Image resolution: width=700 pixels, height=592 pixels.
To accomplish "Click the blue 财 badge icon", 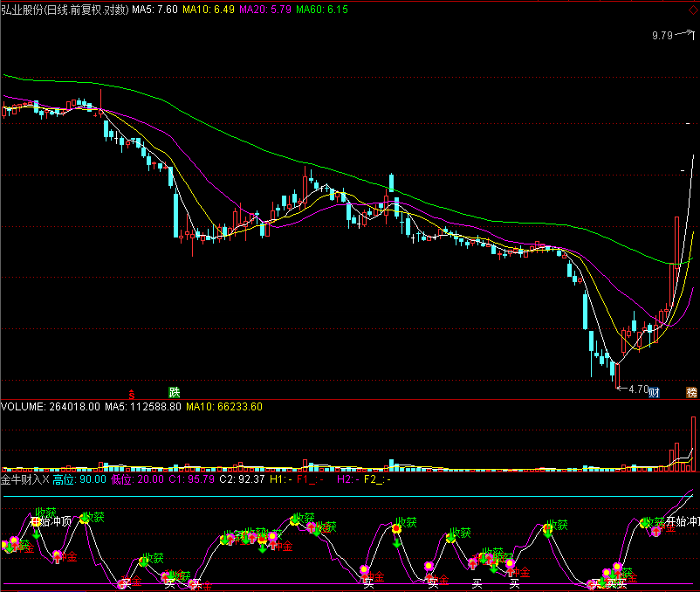I will (654, 392).
